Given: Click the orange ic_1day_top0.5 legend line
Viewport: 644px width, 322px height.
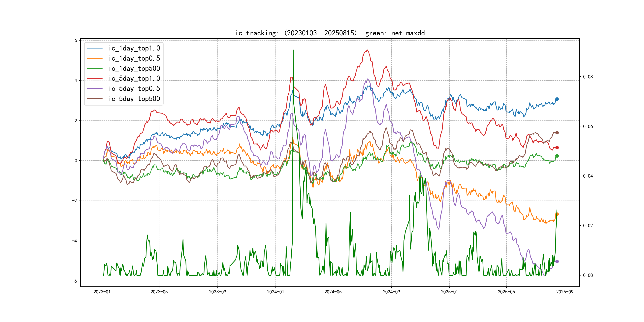Looking at the screenshot, I should (x=94, y=58).
